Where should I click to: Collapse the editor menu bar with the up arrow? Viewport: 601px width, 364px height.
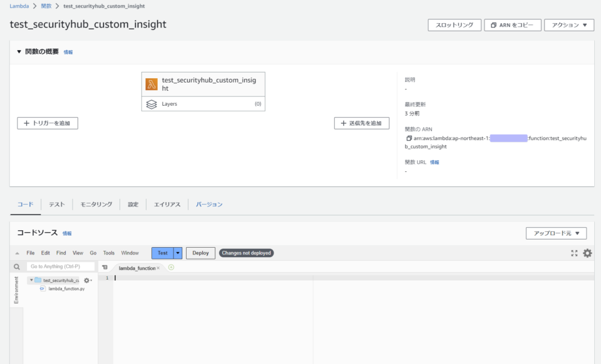point(18,253)
